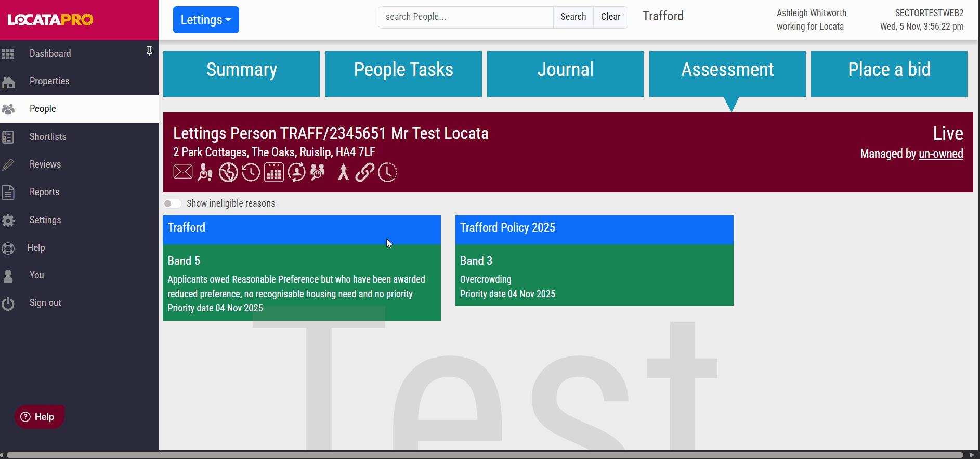The image size is (980, 459).
Task: Click the chain link icon
Action: tap(365, 172)
